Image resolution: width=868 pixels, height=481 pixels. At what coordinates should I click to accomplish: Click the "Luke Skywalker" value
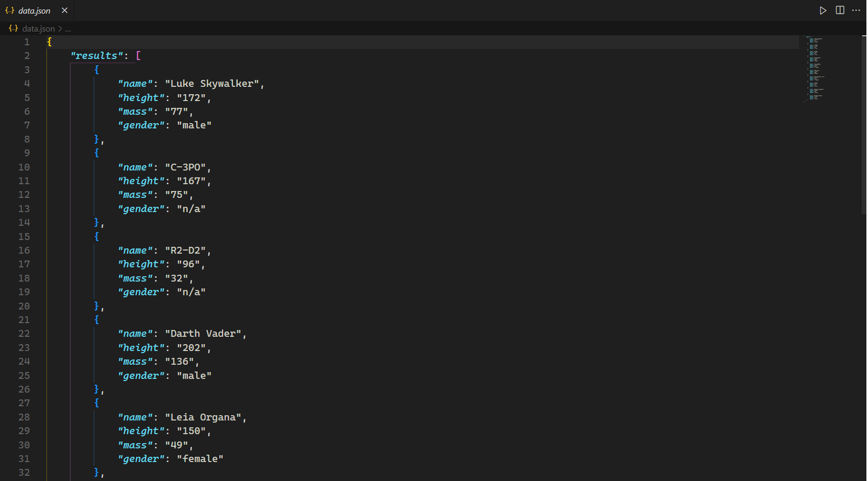pos(212,84)
